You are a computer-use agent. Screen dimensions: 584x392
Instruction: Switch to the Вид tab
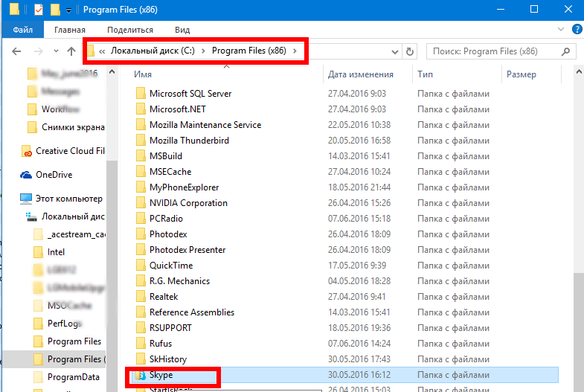[x=182, y=30]
